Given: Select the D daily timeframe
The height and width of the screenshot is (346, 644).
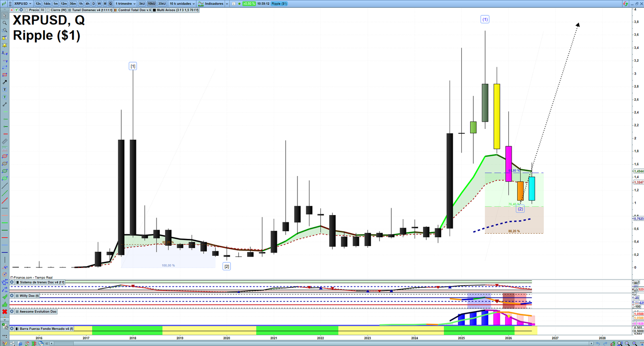Looking at the screenshot, I should click(x=93, y=4).
